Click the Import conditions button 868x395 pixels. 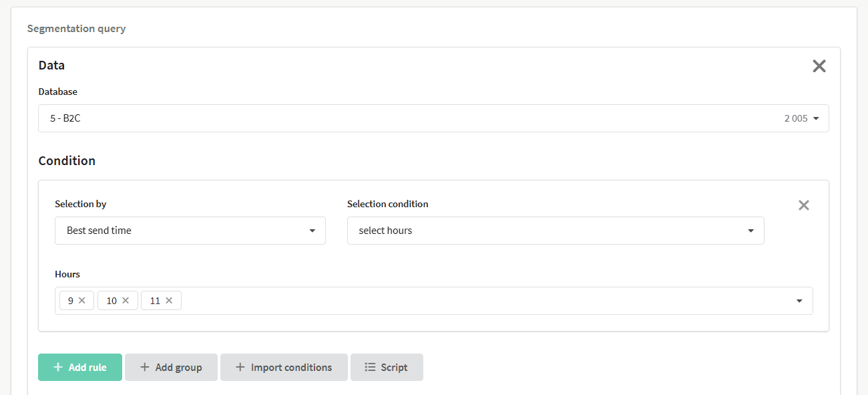coord(284,367)
